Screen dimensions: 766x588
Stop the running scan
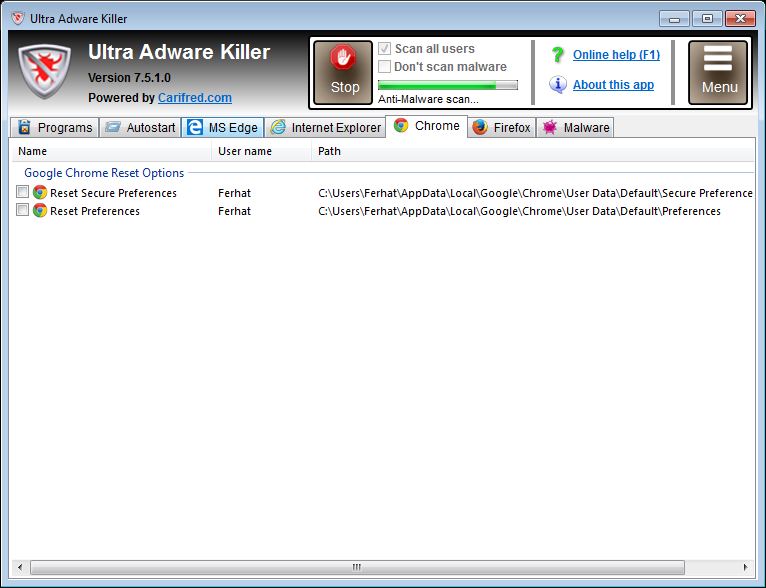point(343,72)
